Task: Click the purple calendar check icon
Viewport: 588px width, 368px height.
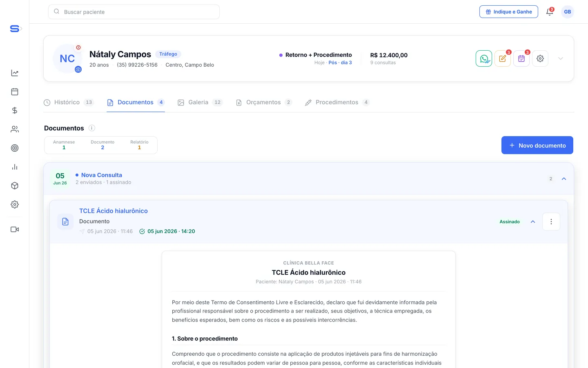Action: [x=521, y=58]
